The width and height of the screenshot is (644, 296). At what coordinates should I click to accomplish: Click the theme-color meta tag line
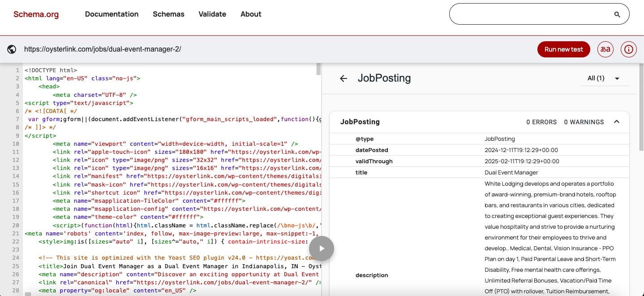click(x=128, y=217)
